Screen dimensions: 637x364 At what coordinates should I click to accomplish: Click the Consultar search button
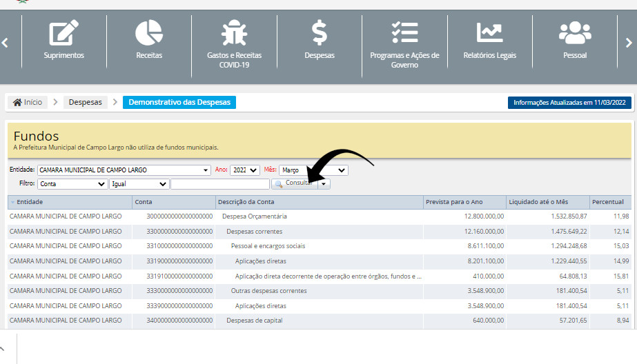pos(295,184)
